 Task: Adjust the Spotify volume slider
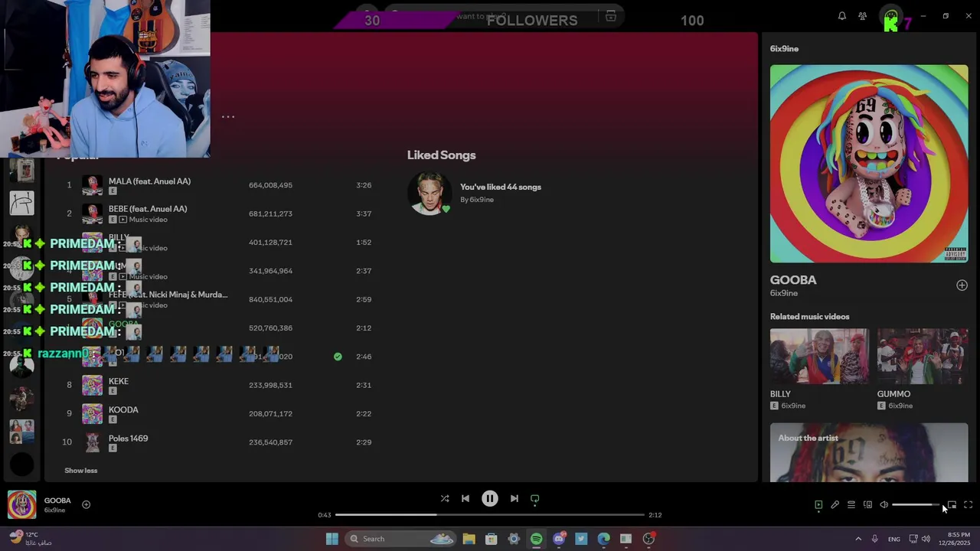pyautogui.click(x=916, y=505)
